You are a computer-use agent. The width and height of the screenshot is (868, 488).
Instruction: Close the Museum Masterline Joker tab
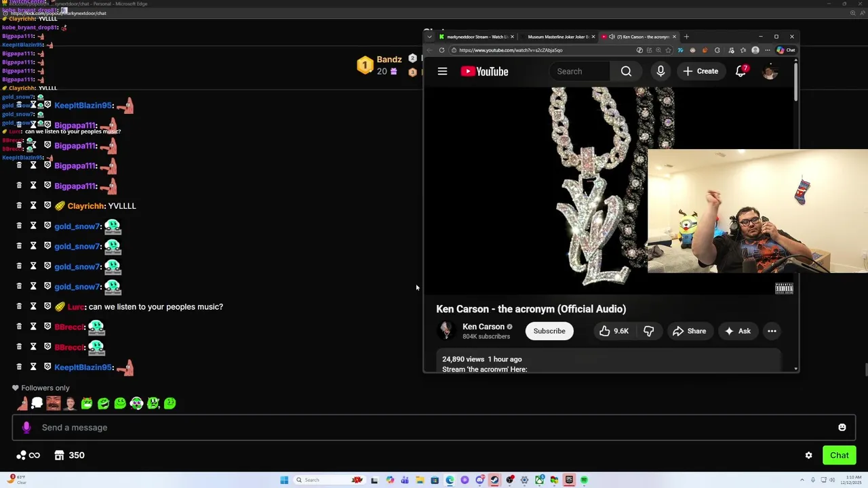[593, 37]
